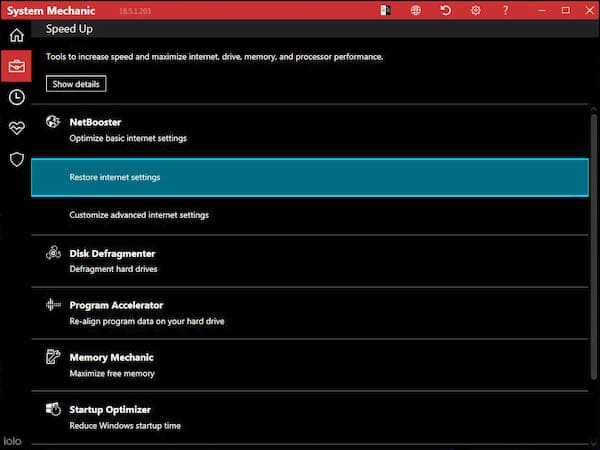Viewport: 600px width, 450px height.
Task: Click the title bar device panel icon
Action: click(x=385, y=10)
